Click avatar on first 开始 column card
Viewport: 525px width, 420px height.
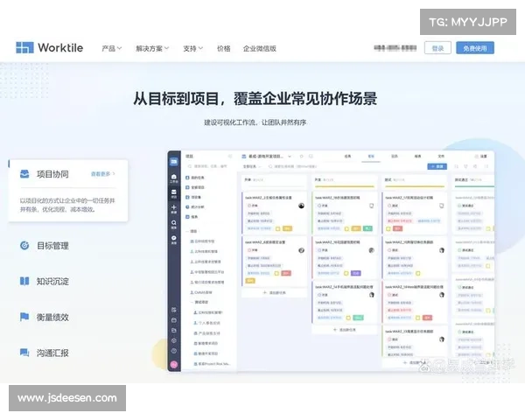(301, 206)
